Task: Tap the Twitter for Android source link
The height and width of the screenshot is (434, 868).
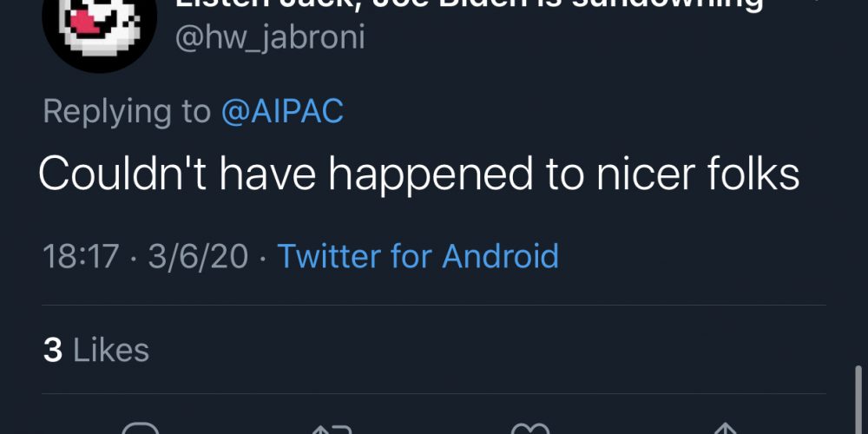Action: pyautogui.click(x=418, y=256)
